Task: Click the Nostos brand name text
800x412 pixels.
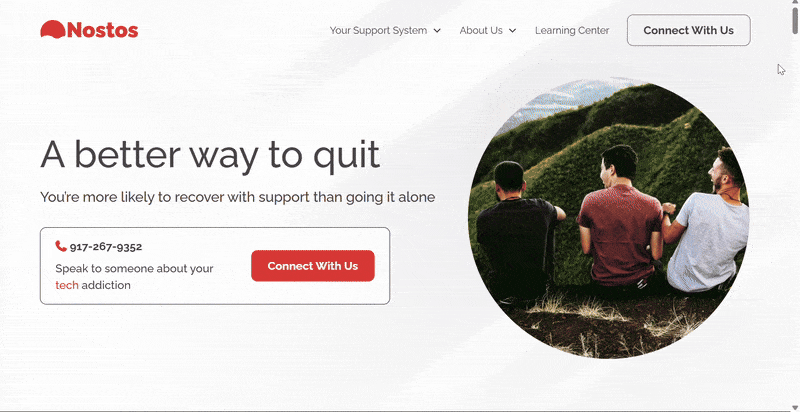Action: point(103,30)
